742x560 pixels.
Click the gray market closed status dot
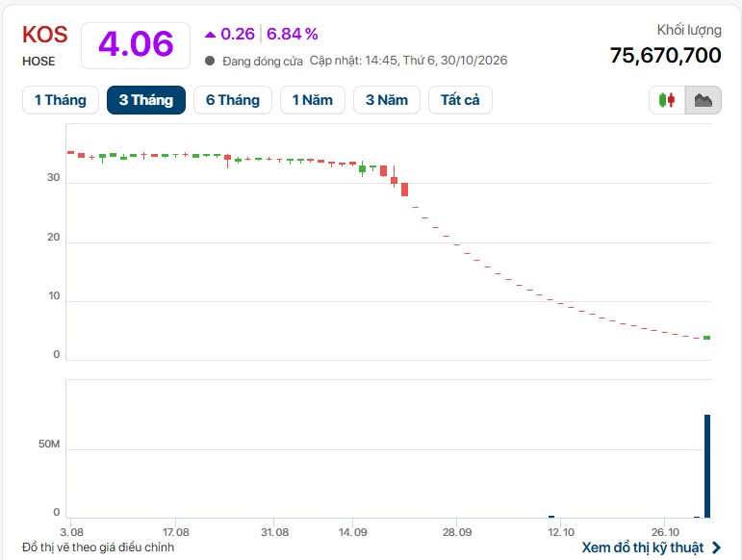(x=210, y=61)
